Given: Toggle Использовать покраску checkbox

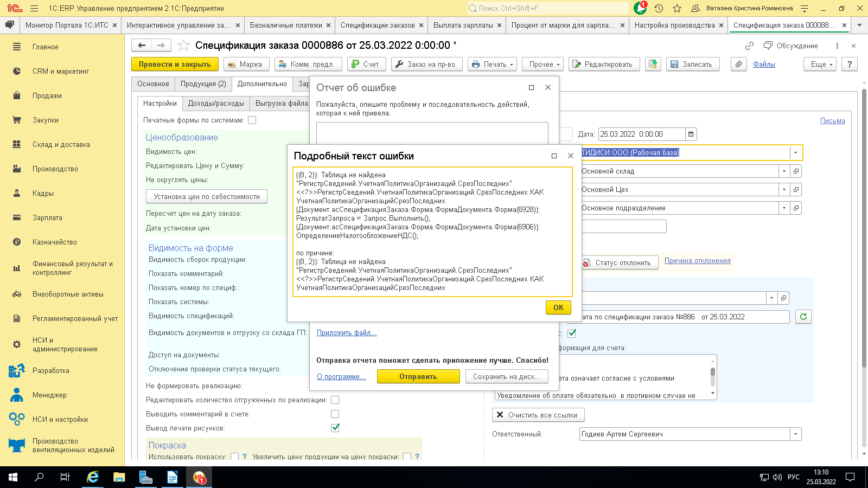Looking at the screenshot, I should click(x=234, y=457).
